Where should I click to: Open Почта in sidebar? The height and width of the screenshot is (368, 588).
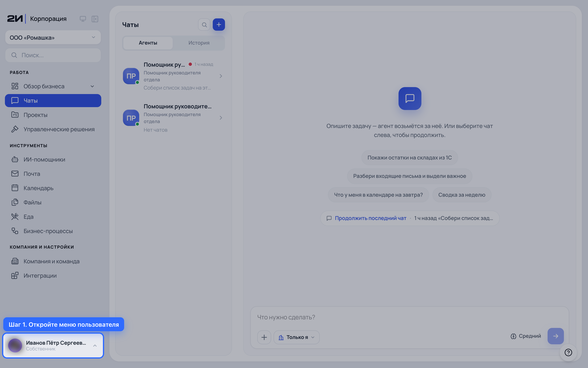(53, 174)
